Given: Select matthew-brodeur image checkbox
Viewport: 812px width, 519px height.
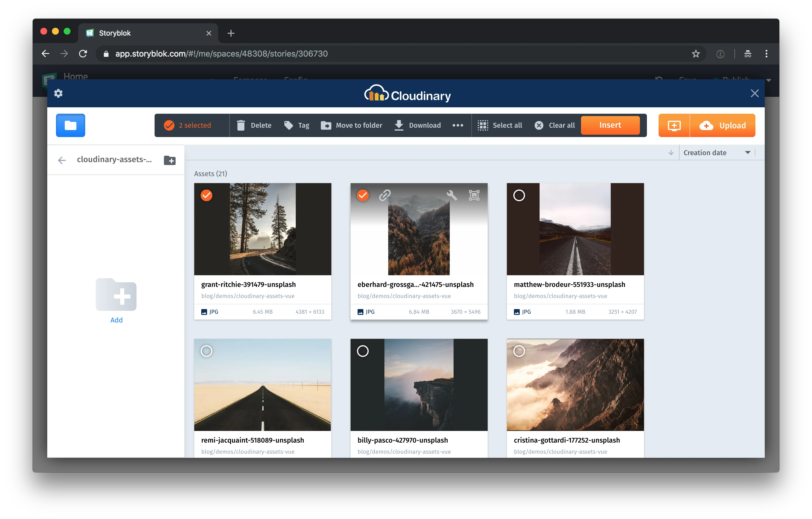Looking at the screenshot, I should (x=519, y=195).
